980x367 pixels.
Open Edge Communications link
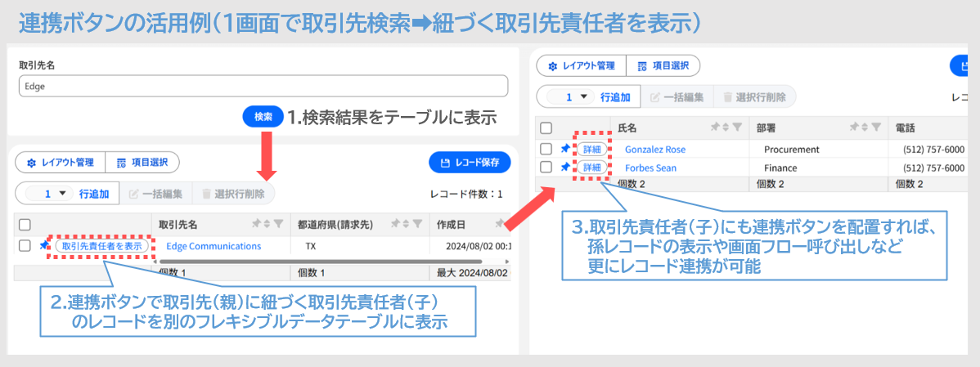coord(214,246)
